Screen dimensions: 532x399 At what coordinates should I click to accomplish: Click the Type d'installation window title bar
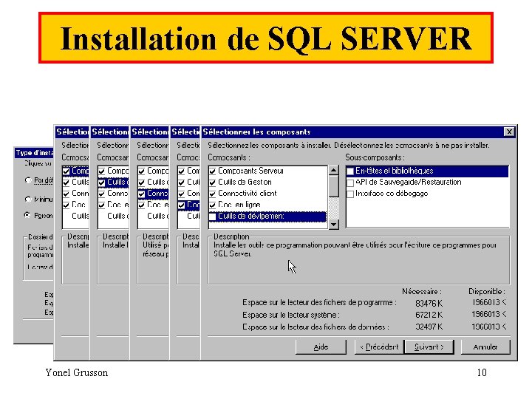[x=34, y=153]
